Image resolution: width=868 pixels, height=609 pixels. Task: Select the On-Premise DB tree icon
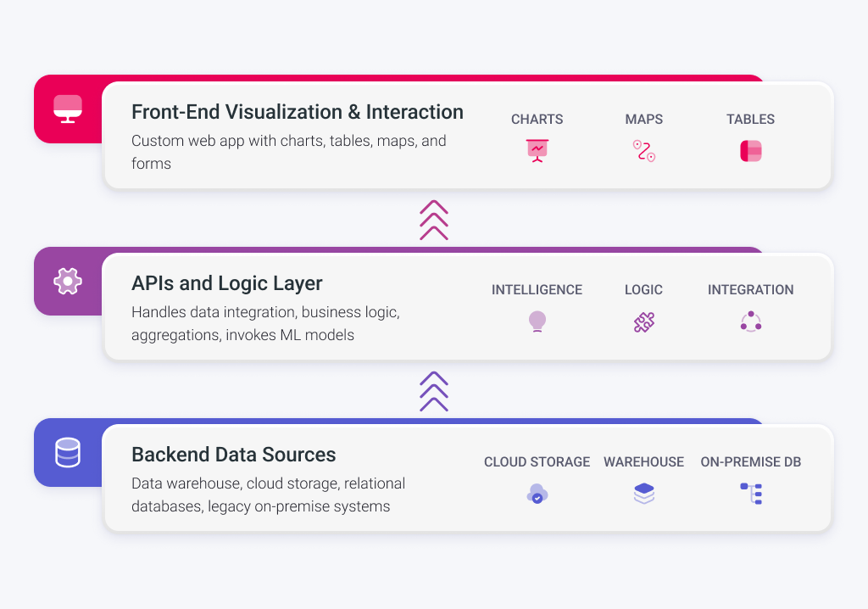[751, 494]
